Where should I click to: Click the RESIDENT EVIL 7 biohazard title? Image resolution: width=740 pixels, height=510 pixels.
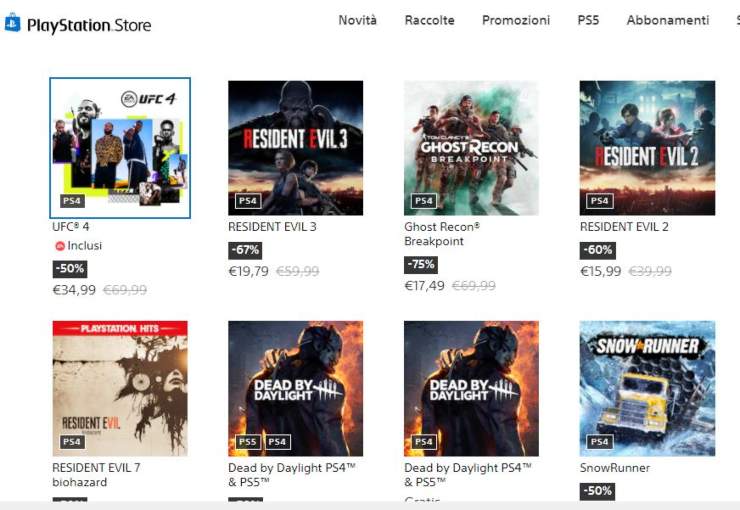tap(96, 475)
